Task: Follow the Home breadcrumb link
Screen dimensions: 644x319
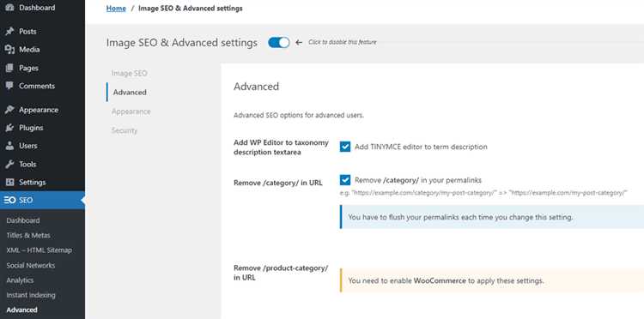Action: (x=116, y=9)
